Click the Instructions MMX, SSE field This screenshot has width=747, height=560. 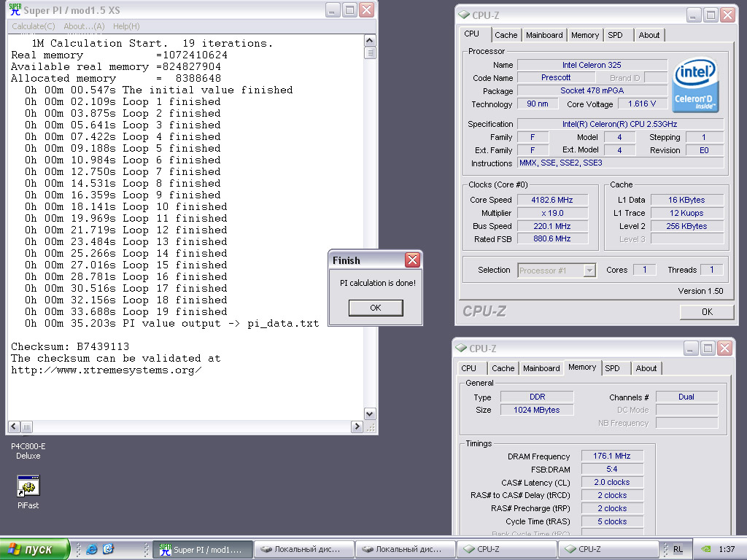[x=620, y=163]
